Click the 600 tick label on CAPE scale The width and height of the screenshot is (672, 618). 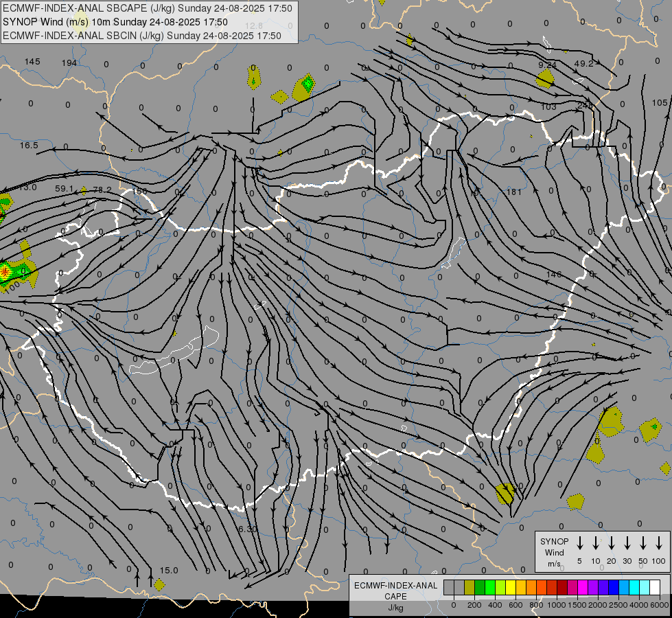pos(515,605)
